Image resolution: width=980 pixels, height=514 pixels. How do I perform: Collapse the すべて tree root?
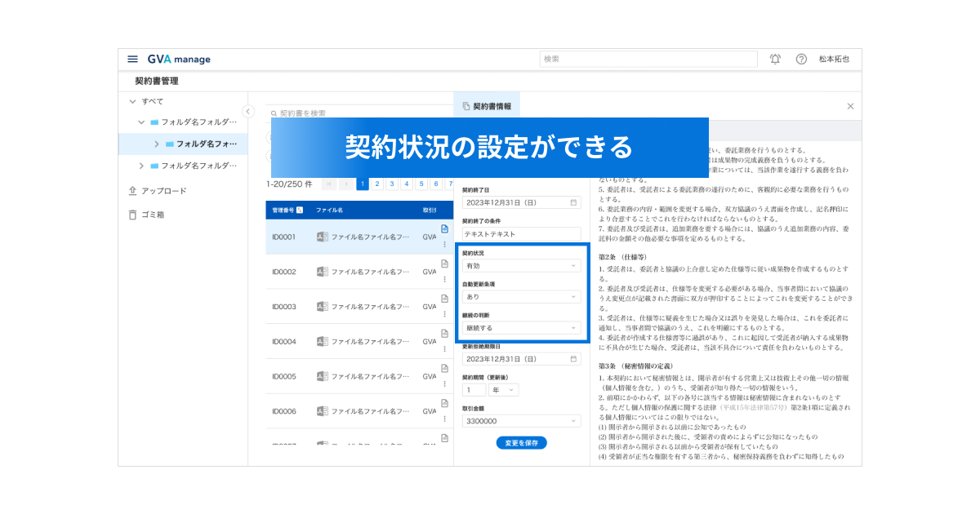pyautogui.click(x=132, y=101)
